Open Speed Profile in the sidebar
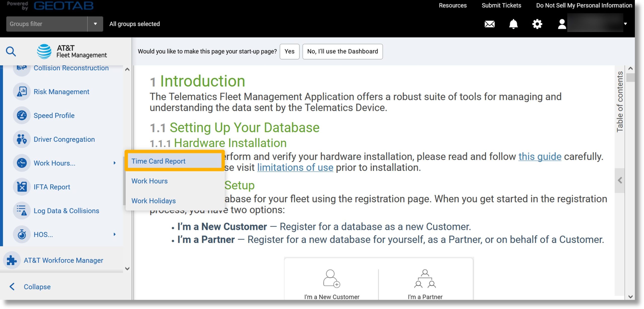The image size is (644, 309). pos(54,115)
